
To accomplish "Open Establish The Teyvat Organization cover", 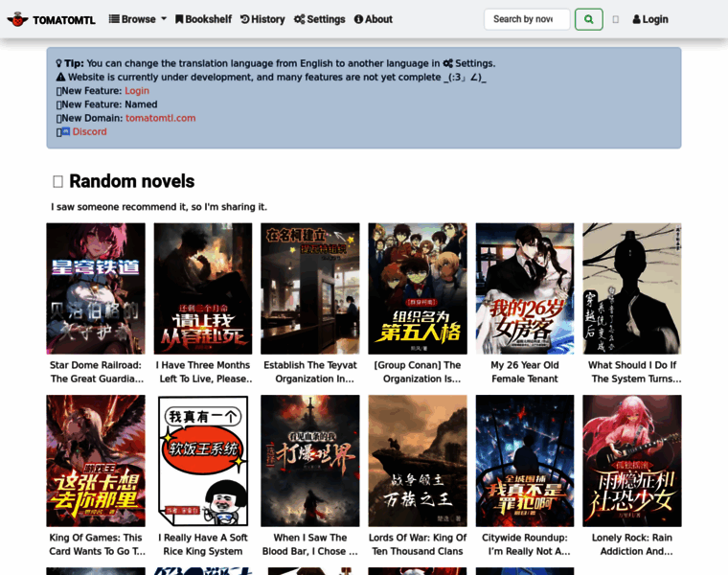I will click(310, 288).
